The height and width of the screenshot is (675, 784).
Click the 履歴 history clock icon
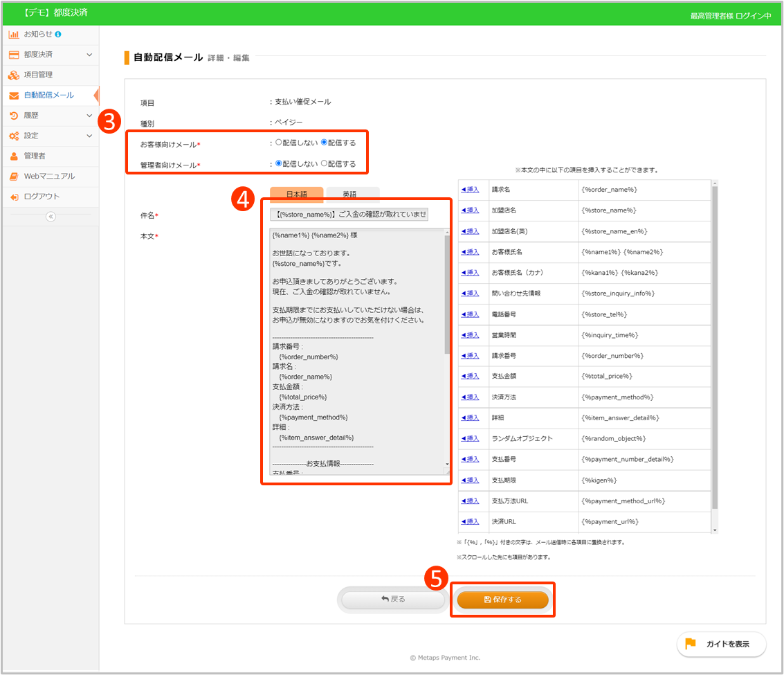14,116
